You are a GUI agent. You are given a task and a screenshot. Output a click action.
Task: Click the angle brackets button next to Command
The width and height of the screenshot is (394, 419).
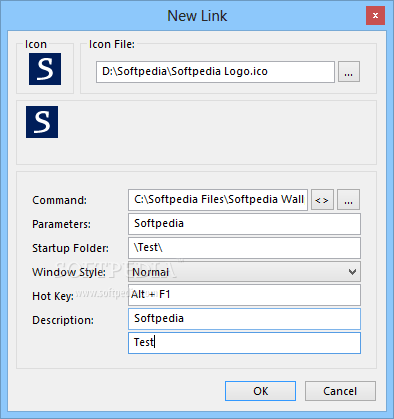pos(322,200)
